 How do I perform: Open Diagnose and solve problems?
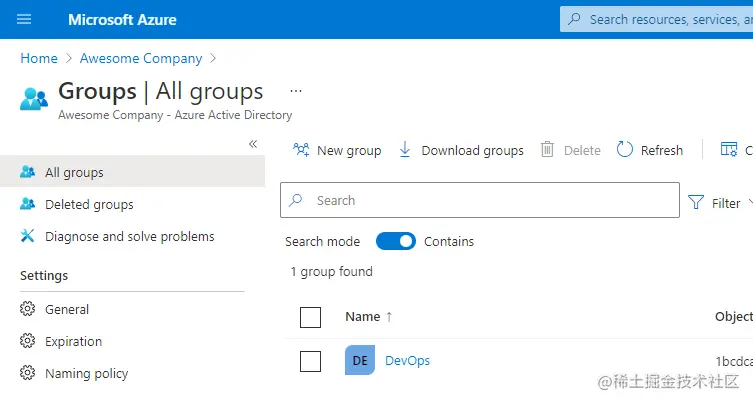[132, 236]
